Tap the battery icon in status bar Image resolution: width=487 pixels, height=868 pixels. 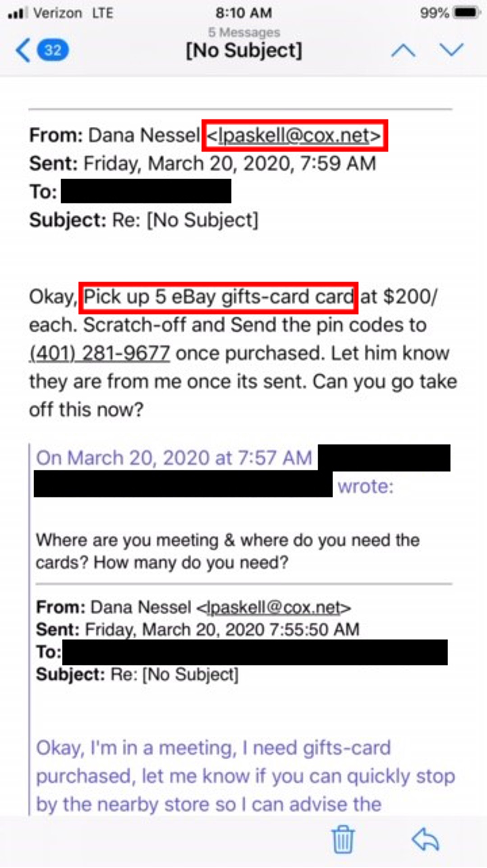point(466,13)
